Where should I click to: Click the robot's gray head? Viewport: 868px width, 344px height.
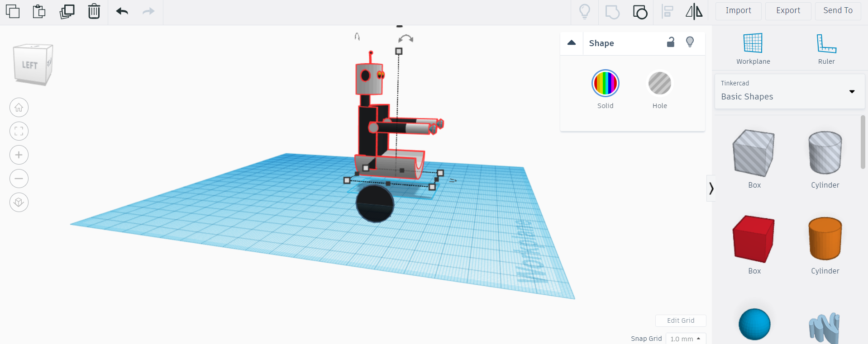click(x=369, y=79)
